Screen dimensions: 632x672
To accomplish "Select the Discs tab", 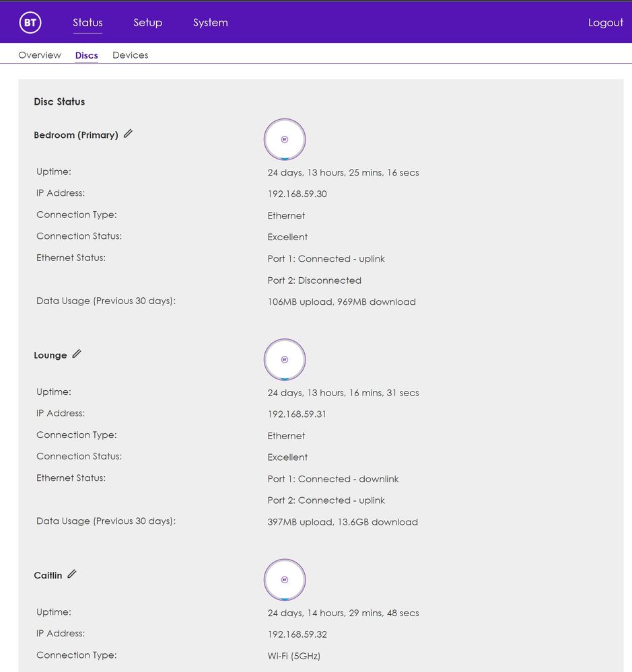I will click(x=87, y=55).
